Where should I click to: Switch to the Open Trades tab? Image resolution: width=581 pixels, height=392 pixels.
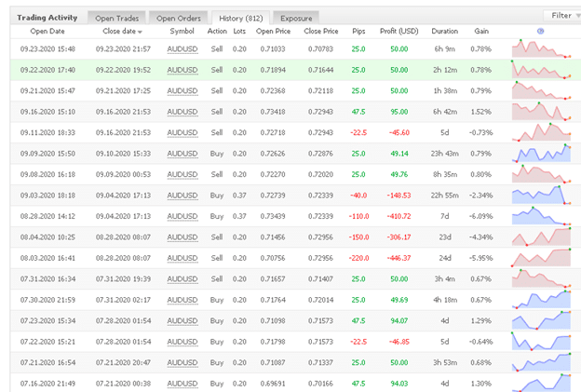[115, 17]
